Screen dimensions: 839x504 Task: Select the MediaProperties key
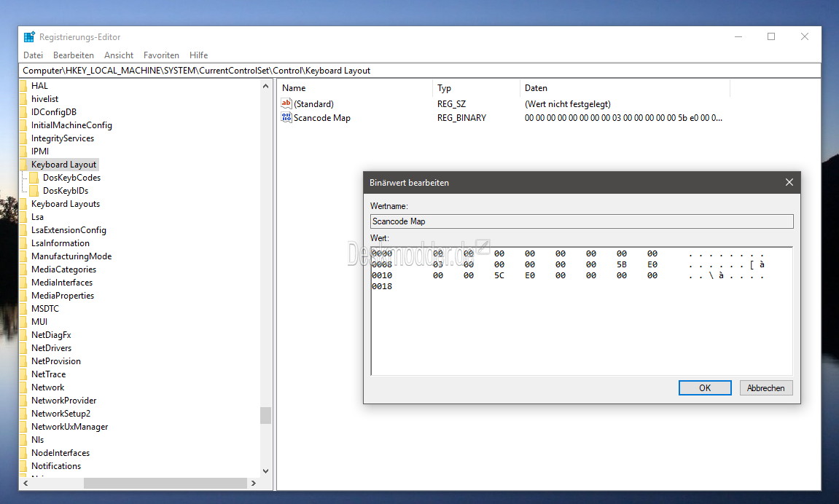(63, 296)
